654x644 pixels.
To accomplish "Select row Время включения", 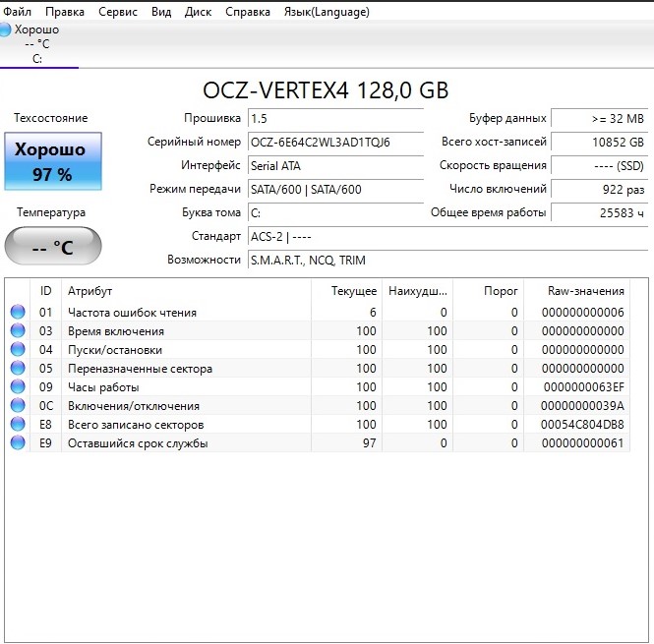I will click(319, 330).
